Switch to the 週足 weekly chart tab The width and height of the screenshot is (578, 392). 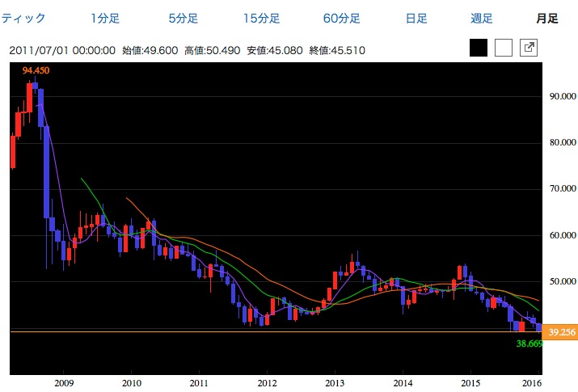(x=482, y=18)
